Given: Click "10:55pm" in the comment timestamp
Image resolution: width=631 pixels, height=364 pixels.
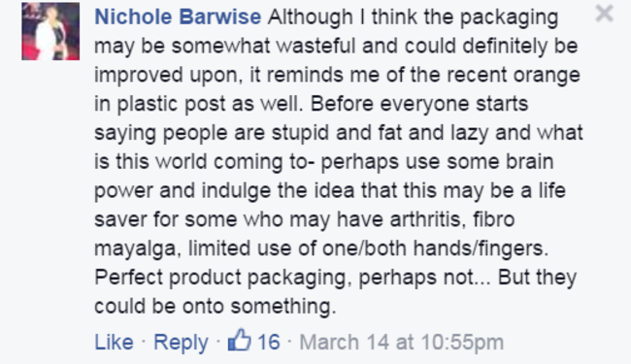Looking at the screenshot, I should pyautogui.click(x=462, y=343).
